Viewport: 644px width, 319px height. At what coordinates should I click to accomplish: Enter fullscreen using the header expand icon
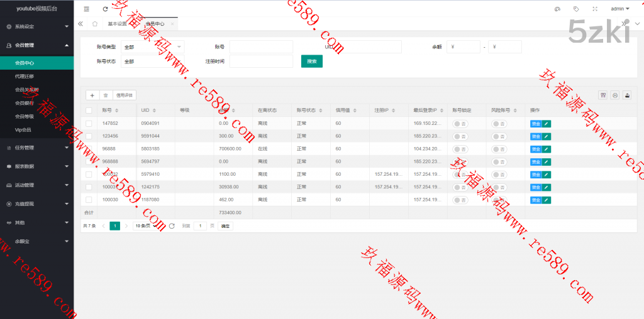(x=595, y=9)
